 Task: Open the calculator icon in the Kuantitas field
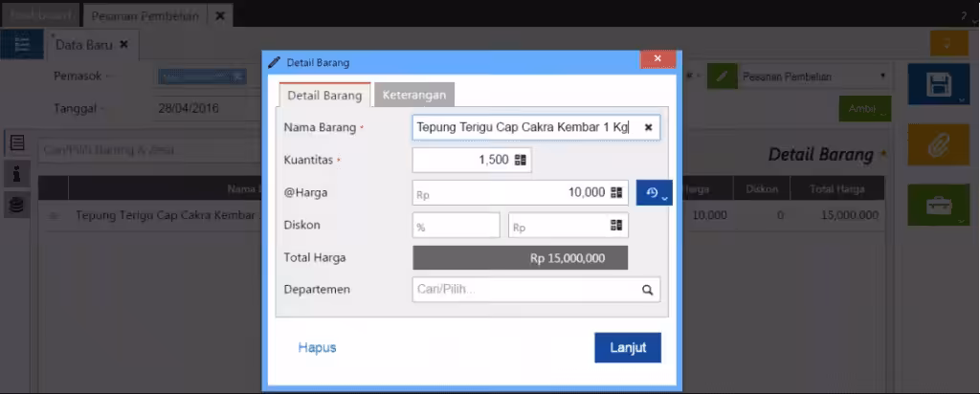pyautogui.click(x=521, y=160)
